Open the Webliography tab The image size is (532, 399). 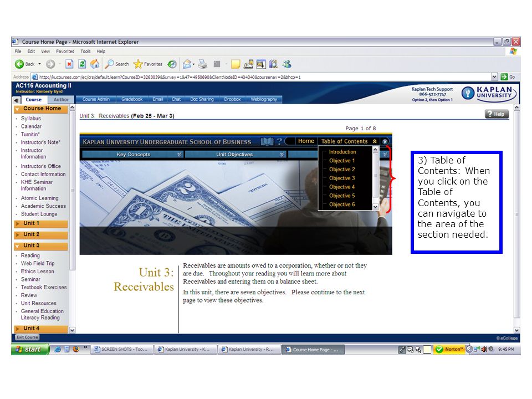[264, 99]
